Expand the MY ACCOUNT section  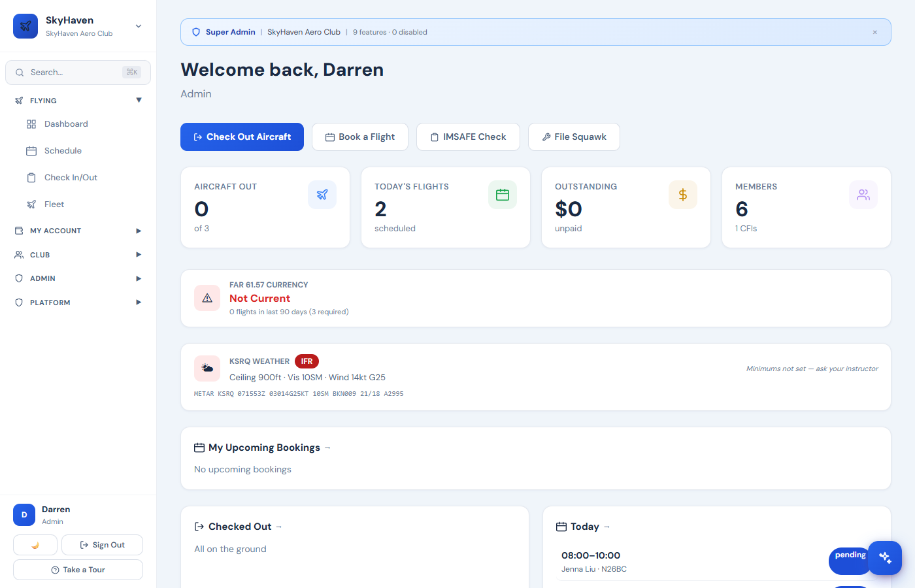click(138, 230)
